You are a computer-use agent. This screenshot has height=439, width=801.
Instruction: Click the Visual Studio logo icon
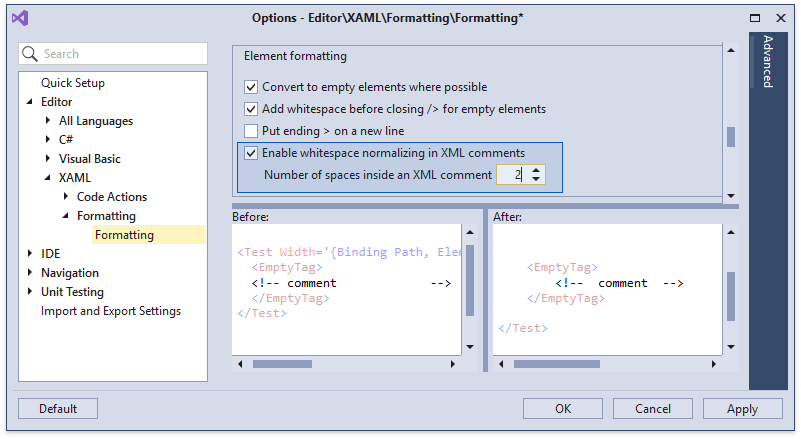[x=22, y=18]
